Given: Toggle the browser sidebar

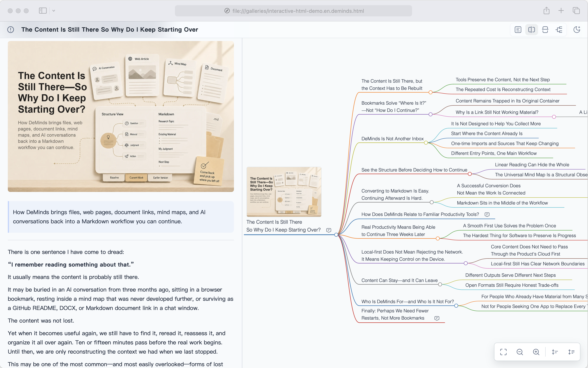Looking at the screenshot, I should [x=43, y=11].
